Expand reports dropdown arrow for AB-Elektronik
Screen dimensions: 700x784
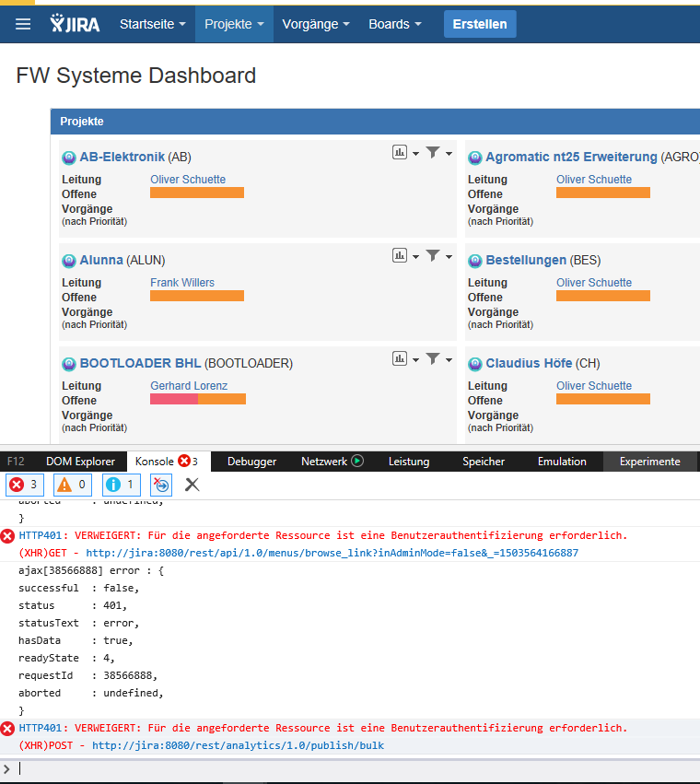point(415,154)
